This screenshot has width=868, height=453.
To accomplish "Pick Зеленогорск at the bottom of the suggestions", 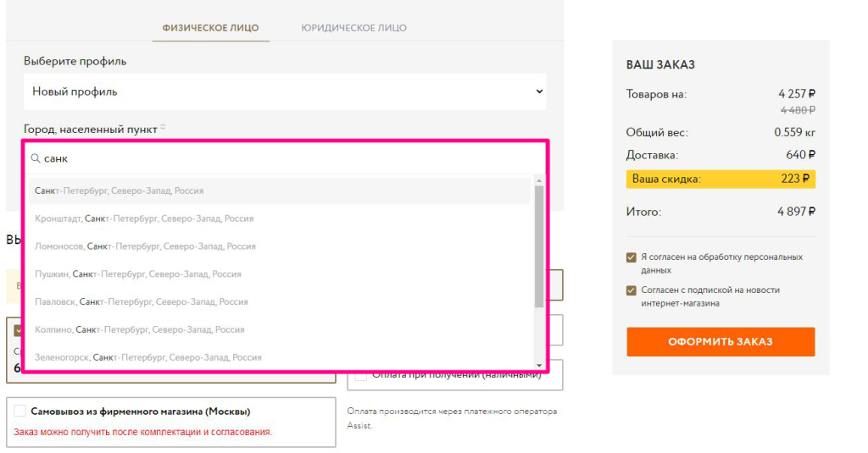I will click(147, 357).
